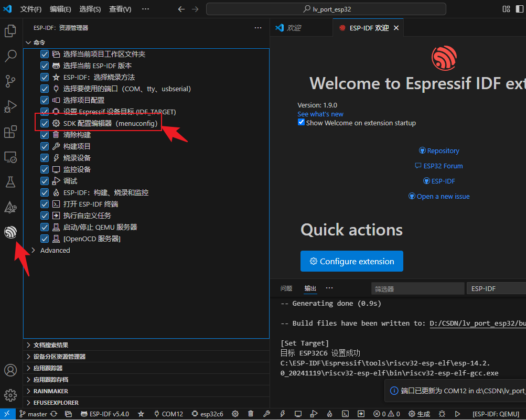Click the remote window indicator in status bar
Viewport: 526px width, 420px height.
point(7,414)
